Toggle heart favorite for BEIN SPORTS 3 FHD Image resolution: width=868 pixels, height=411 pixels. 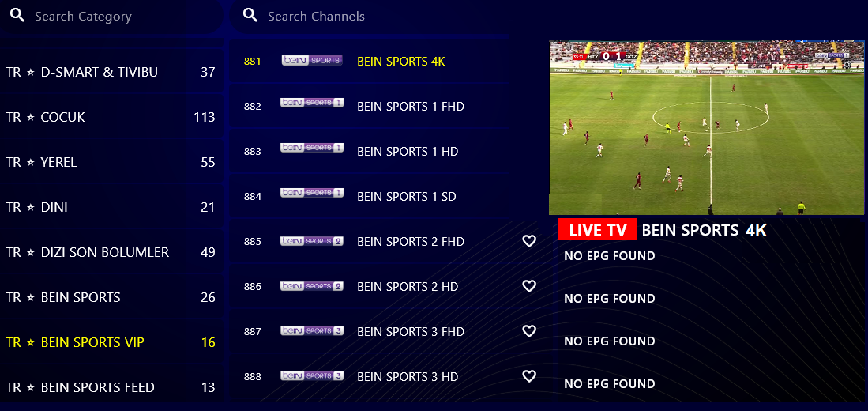(529, 331)
